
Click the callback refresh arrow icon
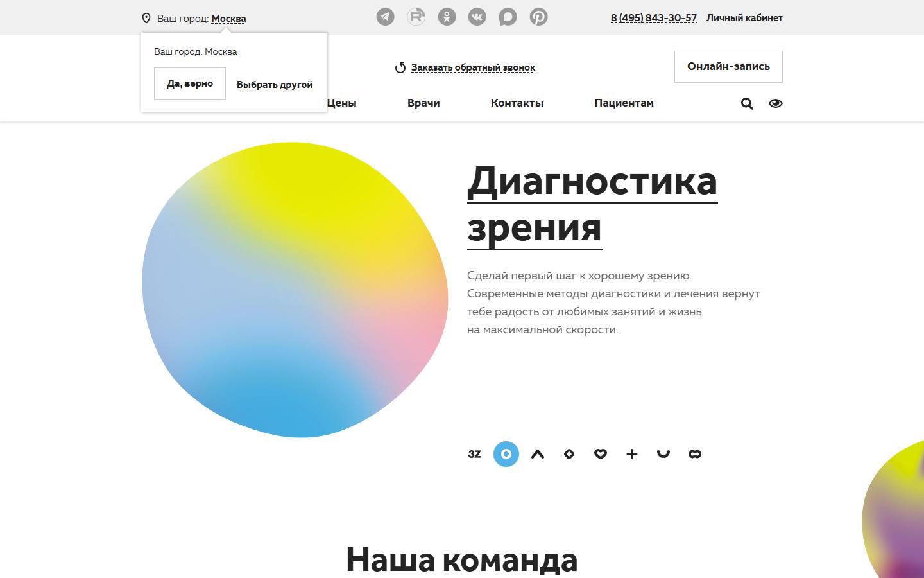400,67
